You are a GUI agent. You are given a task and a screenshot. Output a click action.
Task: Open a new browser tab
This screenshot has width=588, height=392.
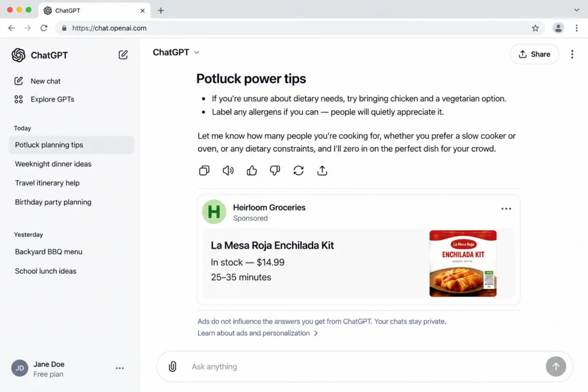(161, 10)
